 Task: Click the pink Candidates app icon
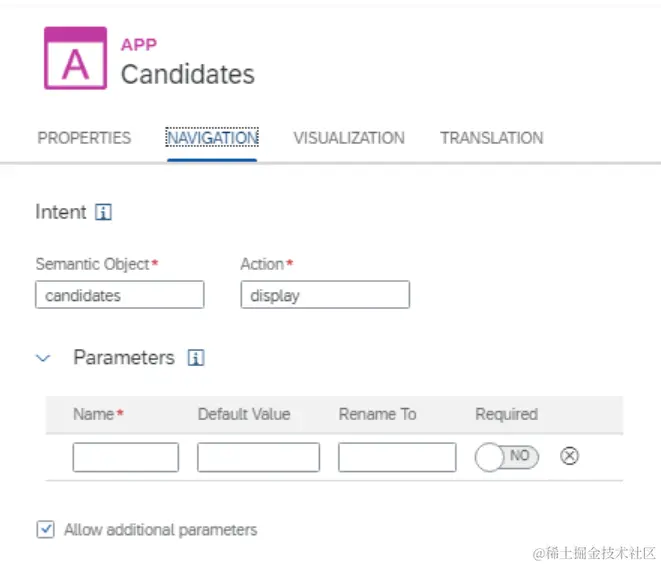pyautogui.click(x=75, y=59)
